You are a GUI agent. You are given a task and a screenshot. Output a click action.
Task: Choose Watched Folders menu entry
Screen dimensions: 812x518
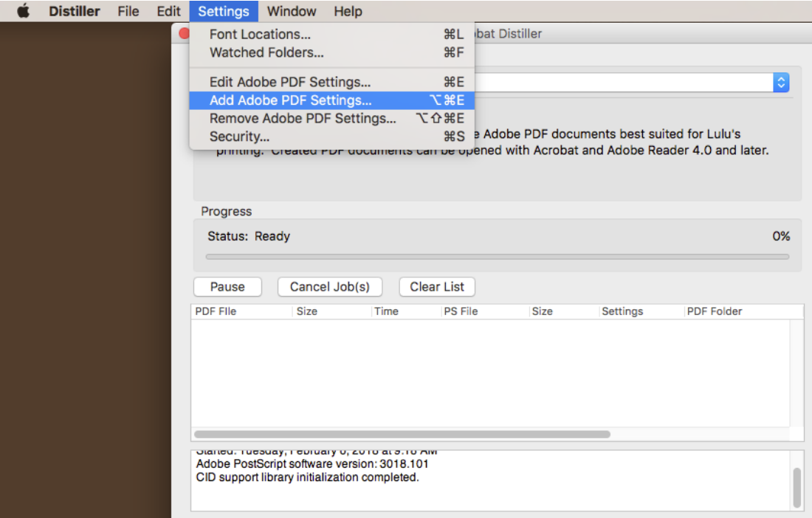(x=332, y=52)
